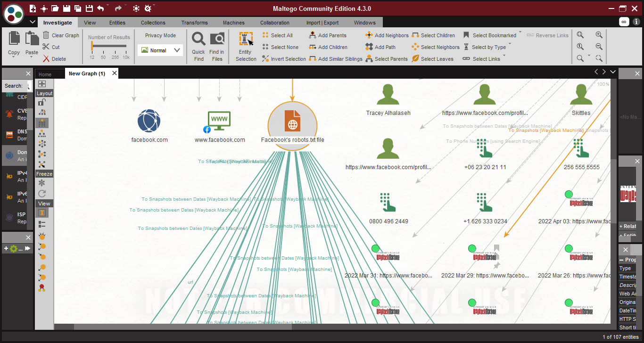Click the 10k mark on results slider

[126, 57]
